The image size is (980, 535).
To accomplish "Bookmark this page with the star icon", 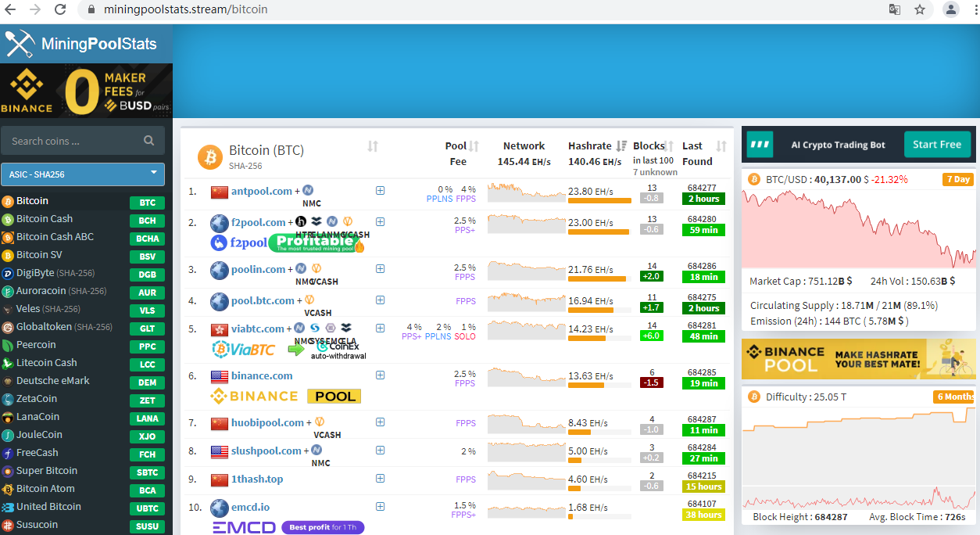I will click(920, 10).
